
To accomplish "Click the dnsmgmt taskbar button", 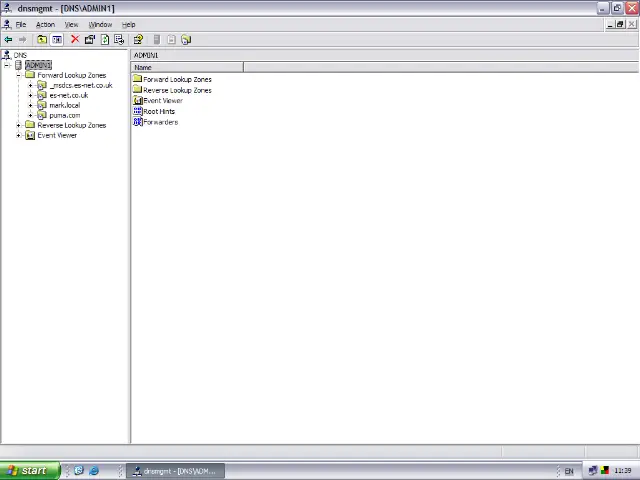I will [x=176, y=471].
